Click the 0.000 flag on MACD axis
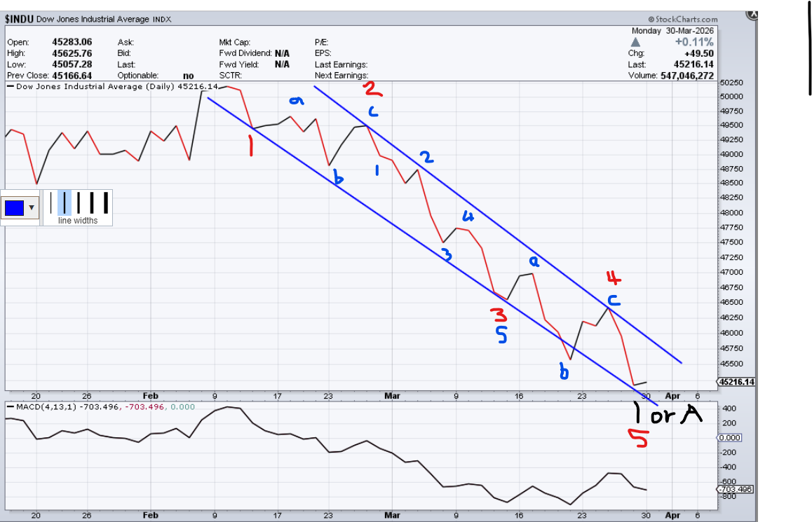The height and width of the screenshot is (522, 812). tap(730, 438)
